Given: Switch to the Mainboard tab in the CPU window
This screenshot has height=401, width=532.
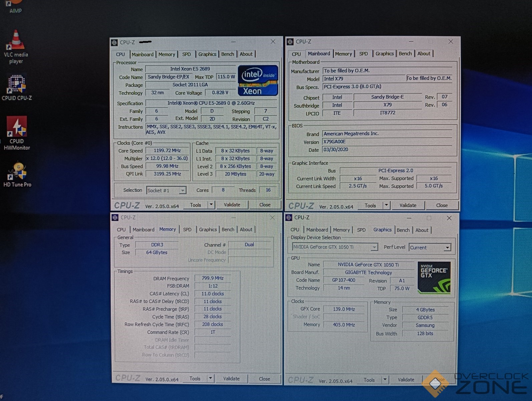Looking at the screenshot, I should coord(143,54).
